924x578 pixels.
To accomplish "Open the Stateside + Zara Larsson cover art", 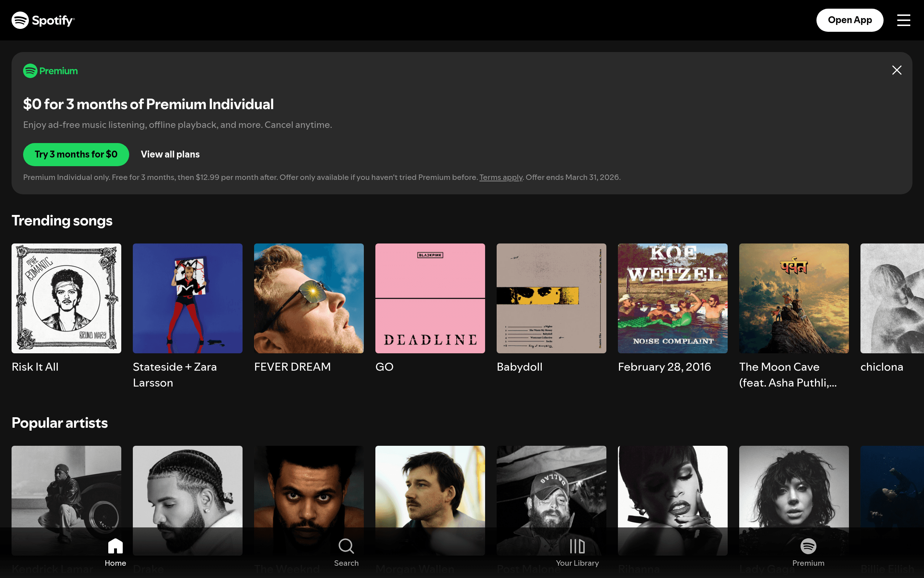I will click(187, 298).
